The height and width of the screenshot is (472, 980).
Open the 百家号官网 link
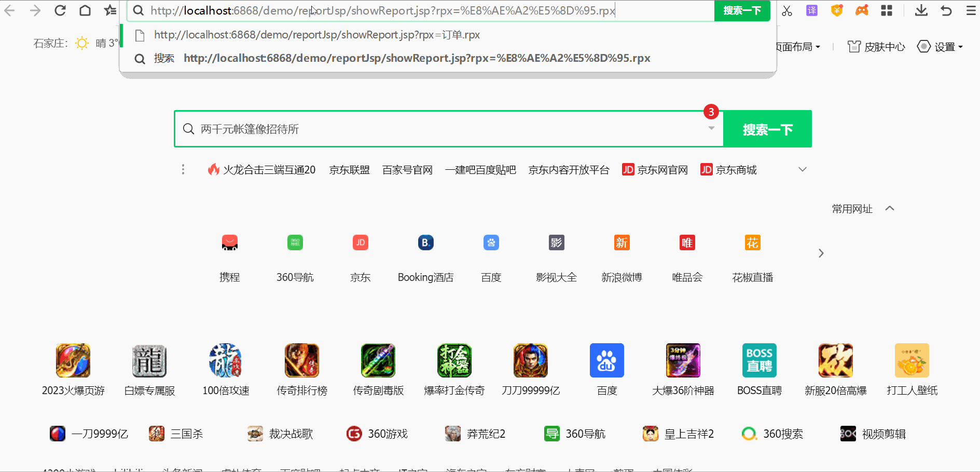coord(408,170)
